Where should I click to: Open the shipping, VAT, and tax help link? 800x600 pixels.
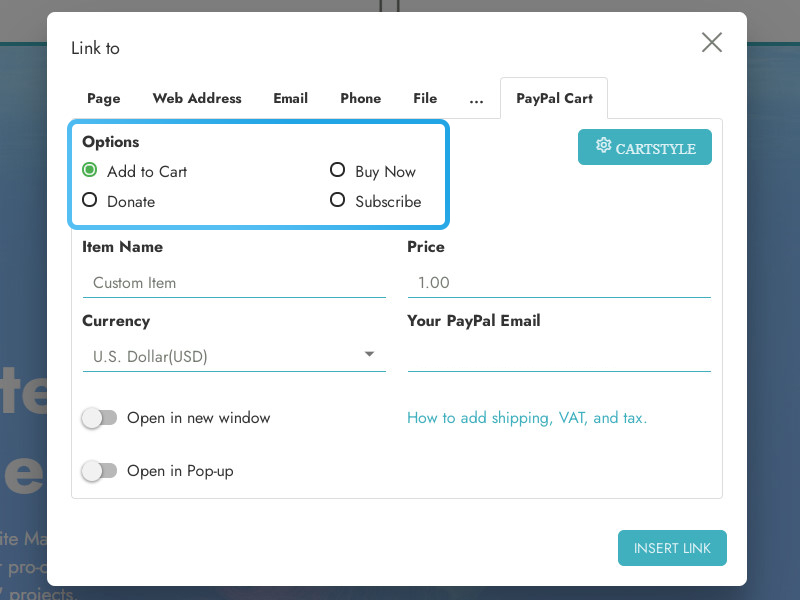click(527, 418)
